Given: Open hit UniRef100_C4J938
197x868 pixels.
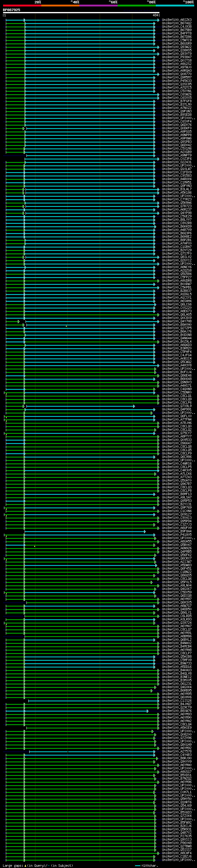Looking at the screenshot, I should point(177,26).
